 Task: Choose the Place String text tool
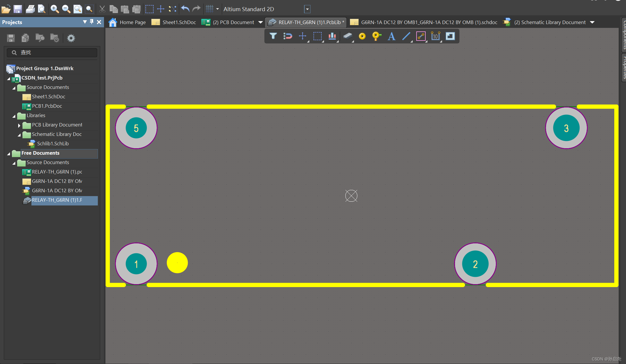[x=391, y=36]
